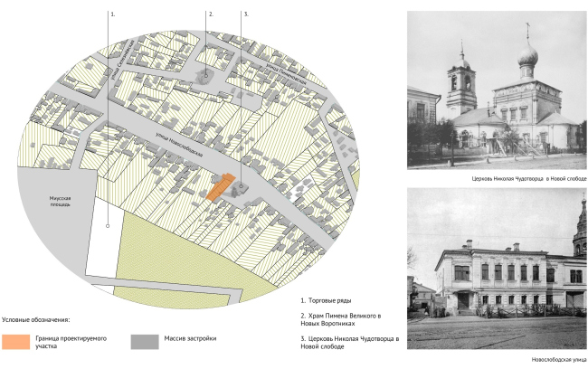Image resolution: width=588 pixels, height=369 pixels.
Task: Select list item '2. Храм Пимена Великого'
Action: (x=352, y=319)
